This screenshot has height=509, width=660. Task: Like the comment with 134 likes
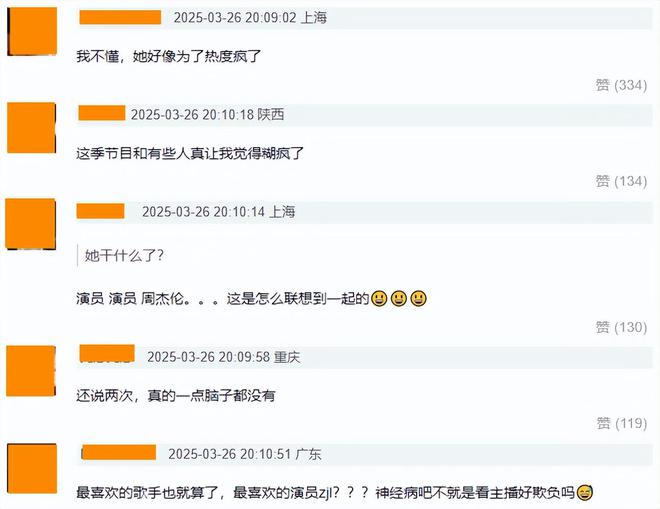[621, 181]
